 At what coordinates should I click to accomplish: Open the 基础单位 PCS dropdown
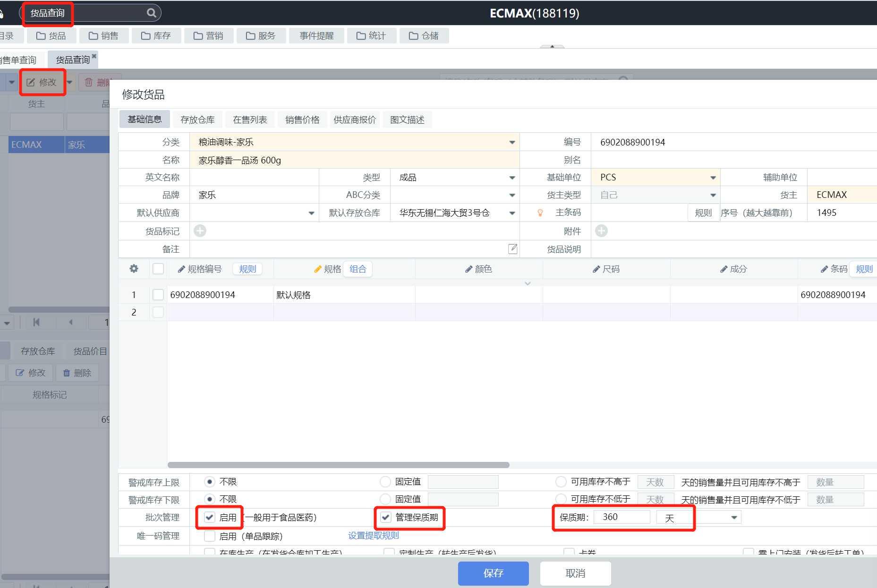pos(713,178)
